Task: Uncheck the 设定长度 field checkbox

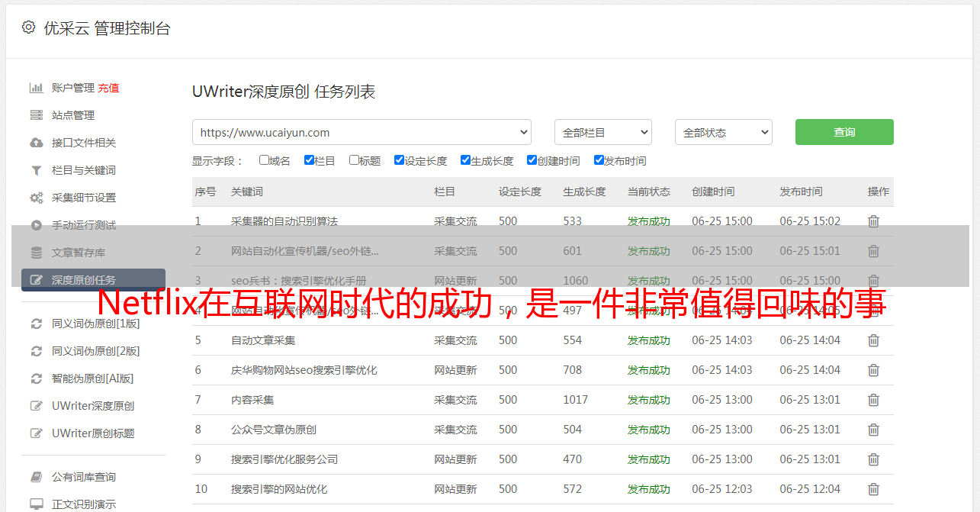Action: [x=399, y=160]
